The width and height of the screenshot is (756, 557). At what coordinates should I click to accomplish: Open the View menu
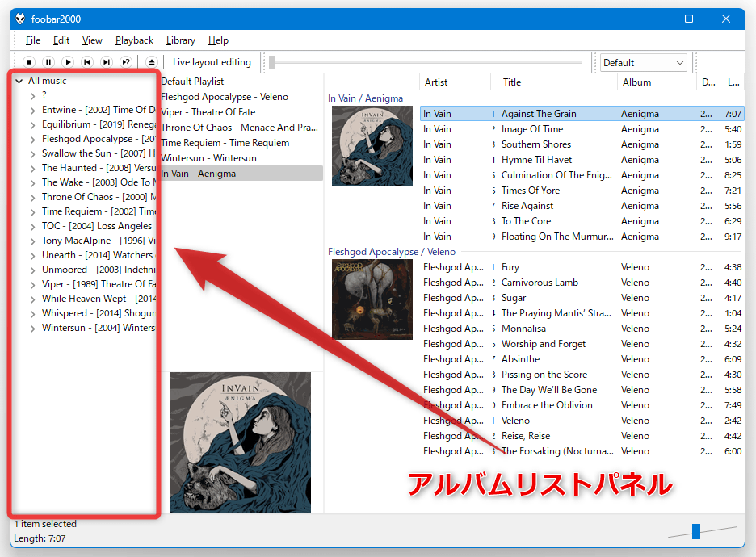coord(92,40)
